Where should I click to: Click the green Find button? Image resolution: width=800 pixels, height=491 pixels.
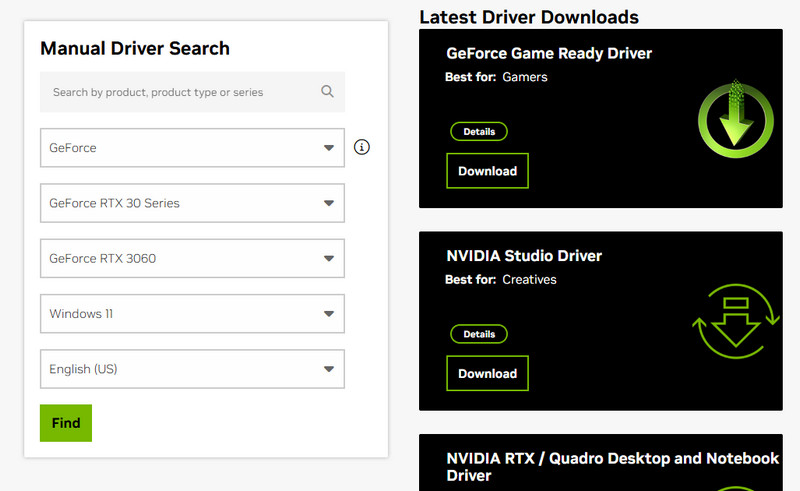coord(66,423)
